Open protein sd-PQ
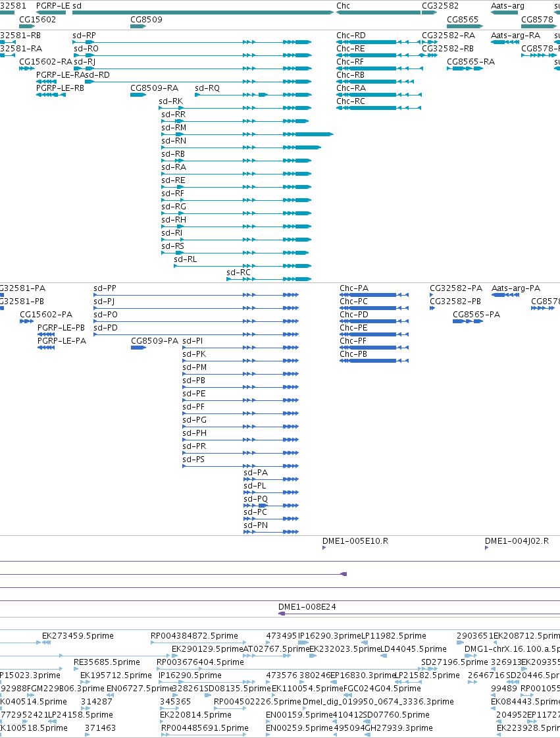560x738 pixels. click(x=255, y=499)
